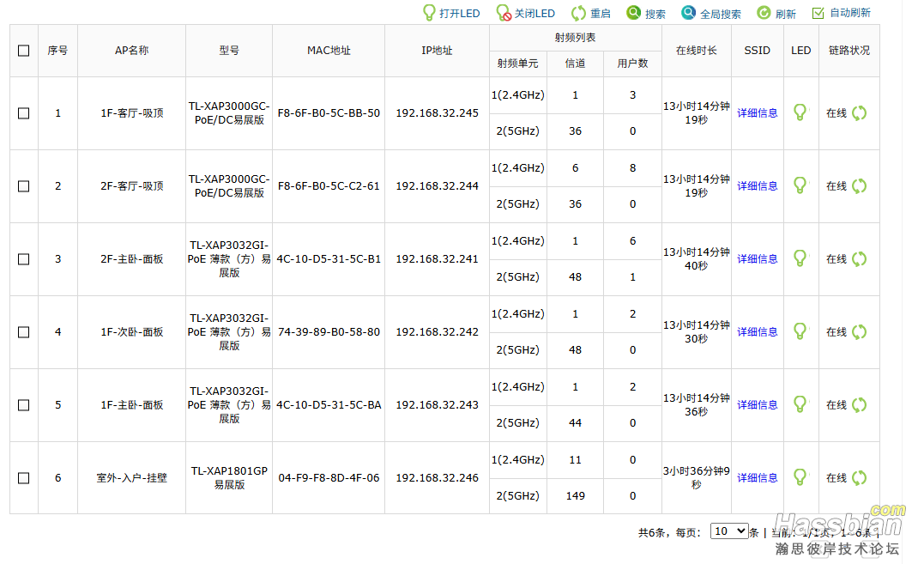The image size is (924, 564).
Task: Check the box for 1F-客厅-吸顶 row
Action: coord(23,113)
